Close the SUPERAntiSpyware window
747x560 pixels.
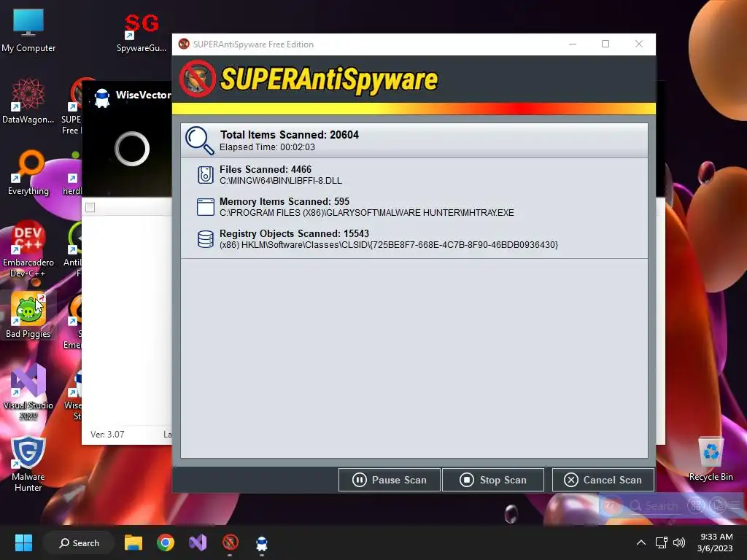[639, 44]
